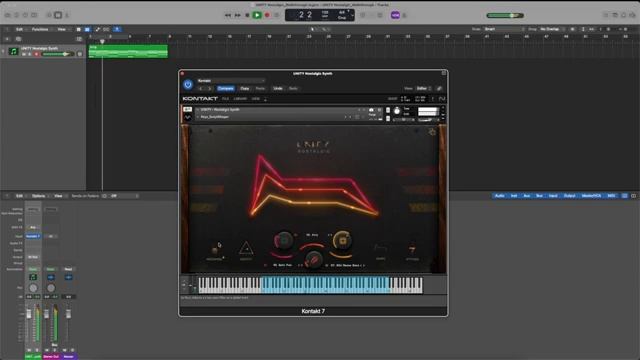Image resolution: width=640 pixels, height=360 pixels.
Task: Click the Compare button in plugin header
Action: click(225, 89)
